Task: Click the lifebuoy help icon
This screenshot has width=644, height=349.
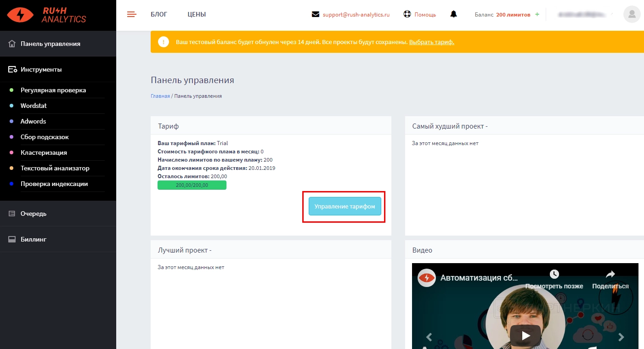Action: click(407, 14)
